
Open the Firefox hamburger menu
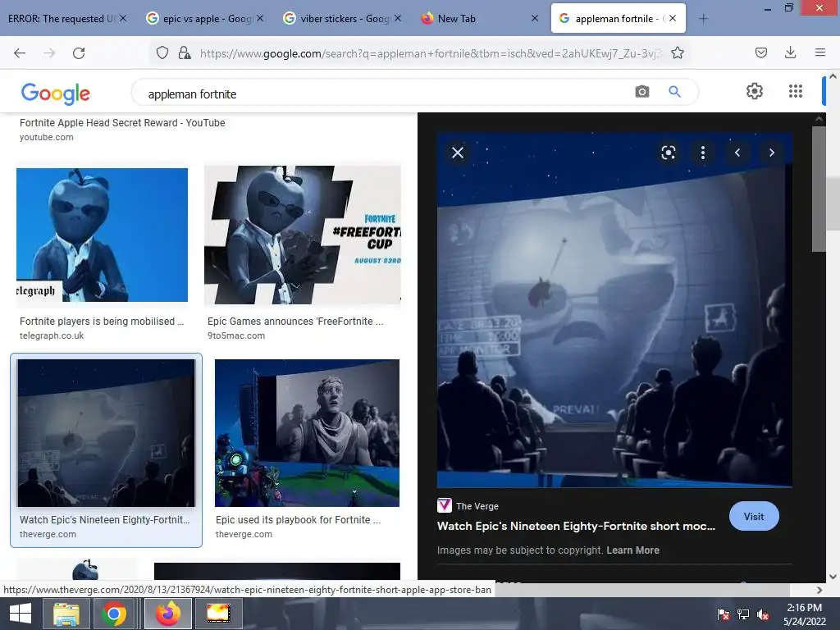tap(819, 52)
